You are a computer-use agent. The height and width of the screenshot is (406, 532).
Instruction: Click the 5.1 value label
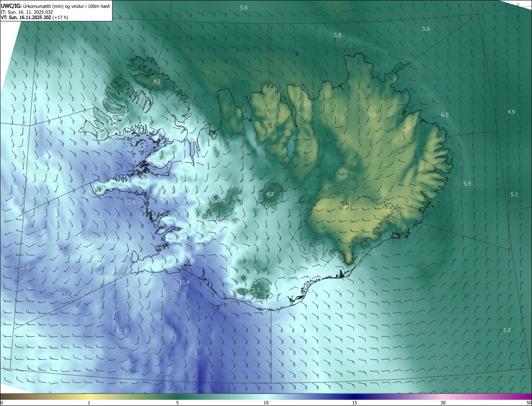(x=514, y=194)
